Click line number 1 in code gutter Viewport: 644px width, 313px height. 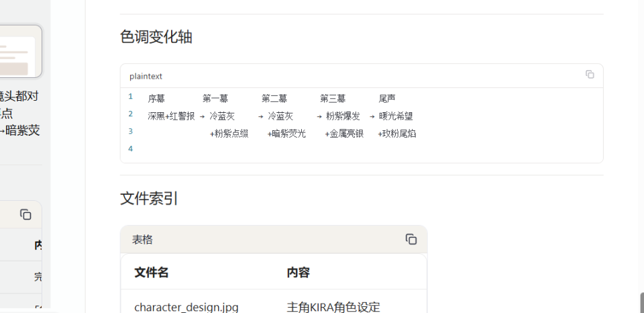(131, 97)
